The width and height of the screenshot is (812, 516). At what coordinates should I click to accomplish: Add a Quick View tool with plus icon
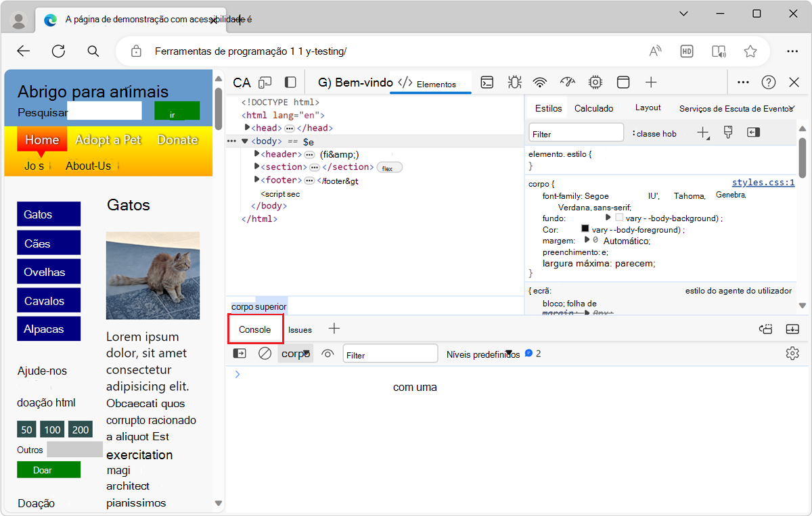click(x=334, y=329)
